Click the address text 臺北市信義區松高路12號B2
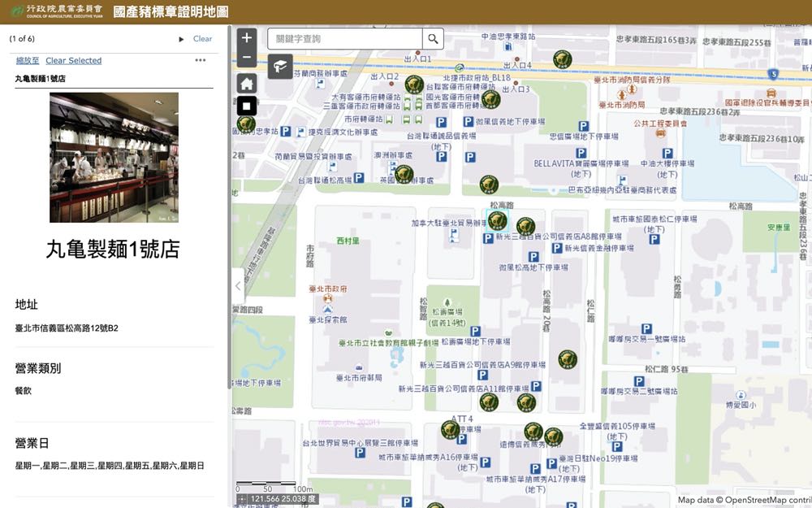812x508 pixels. click(67, 328)
